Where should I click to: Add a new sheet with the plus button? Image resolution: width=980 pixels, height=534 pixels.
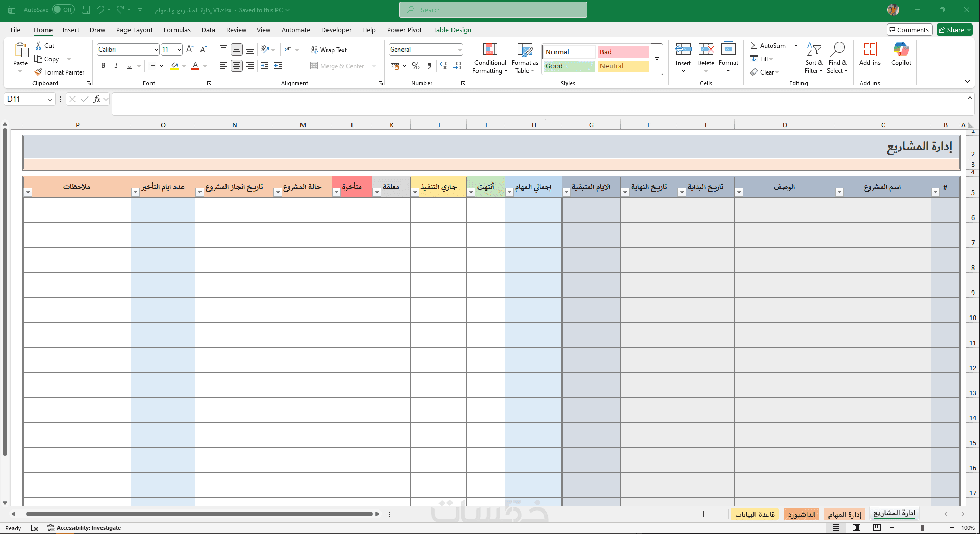[703, 514]
